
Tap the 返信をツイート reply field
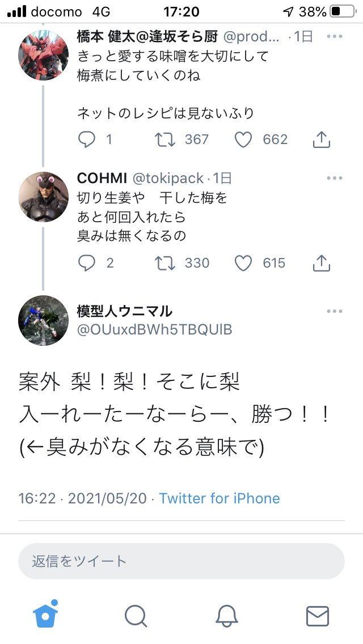tap(181, 561)
